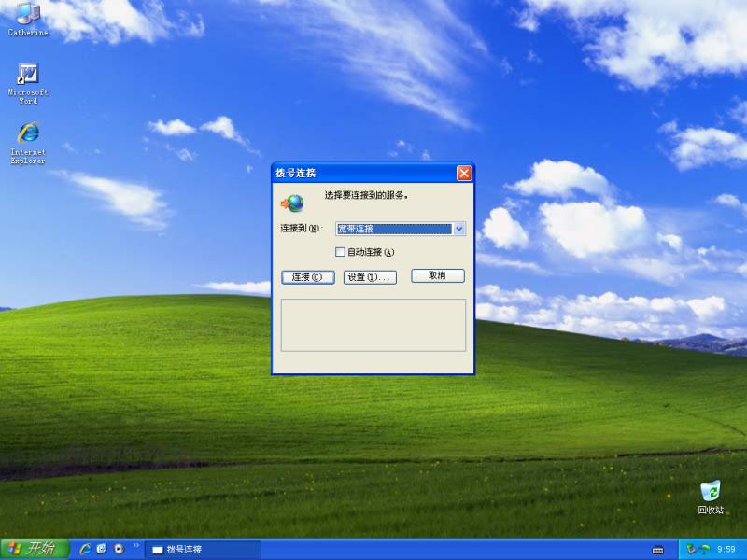Click the 连接(C) button
Viewport: 747px width, 560px height.
(308, 277)
